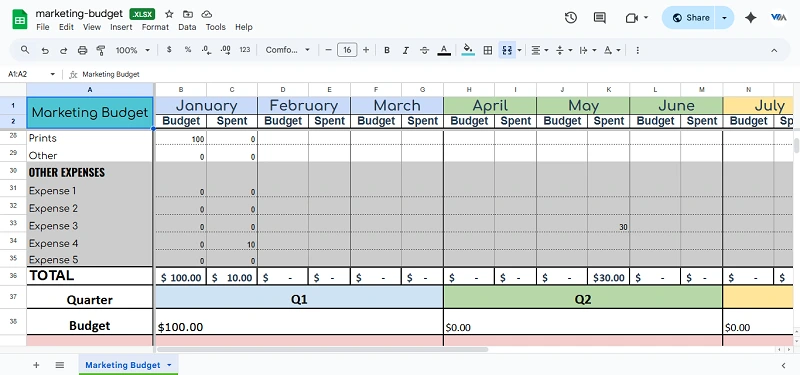Open the name box dropdown arrow
Image resolution: width=800 pixels, height=375 pixels.
click(x=52, y=74)
